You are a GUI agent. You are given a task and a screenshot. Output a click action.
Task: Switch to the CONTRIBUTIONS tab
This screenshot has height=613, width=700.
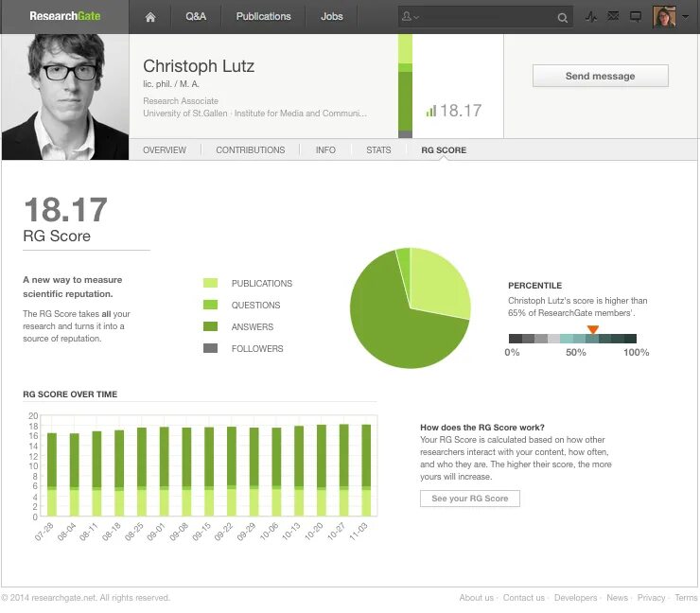(251, 150)
